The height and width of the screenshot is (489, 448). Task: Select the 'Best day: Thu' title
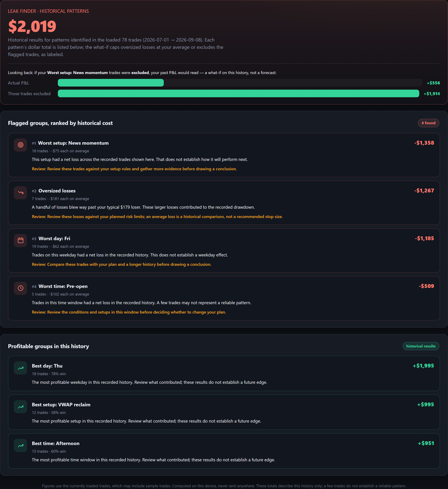click(47, 366)
